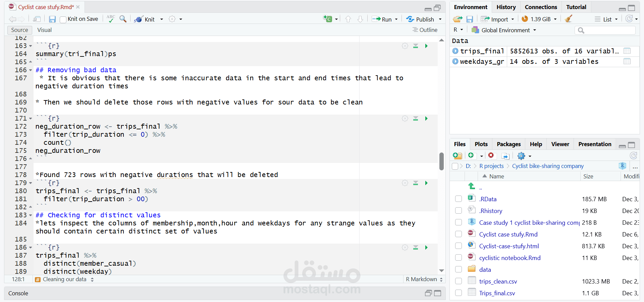The image size is (644, 302).
Task: Switch to the Connections tab
Action: (541, 7)
